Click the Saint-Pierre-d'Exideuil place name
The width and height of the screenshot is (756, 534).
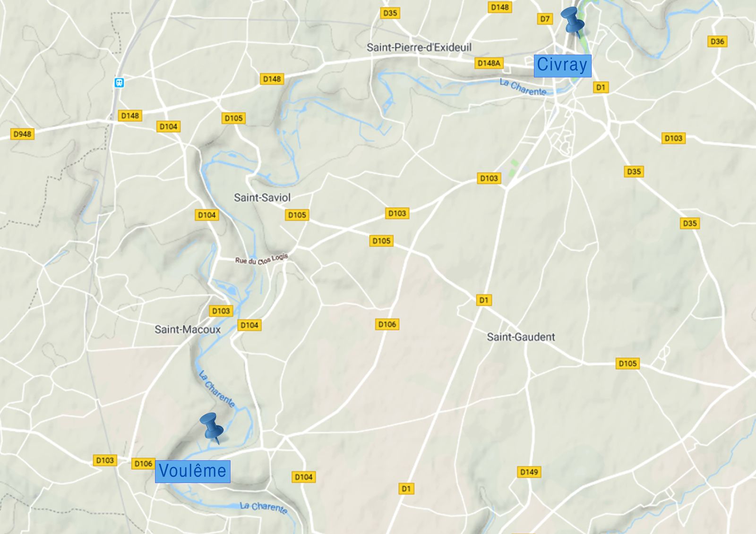coord(419,47)
